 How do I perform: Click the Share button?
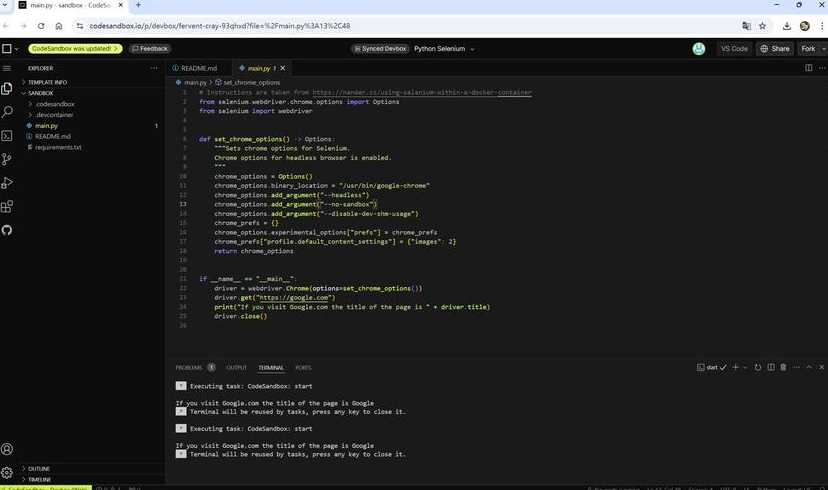(x=775, y=49)
